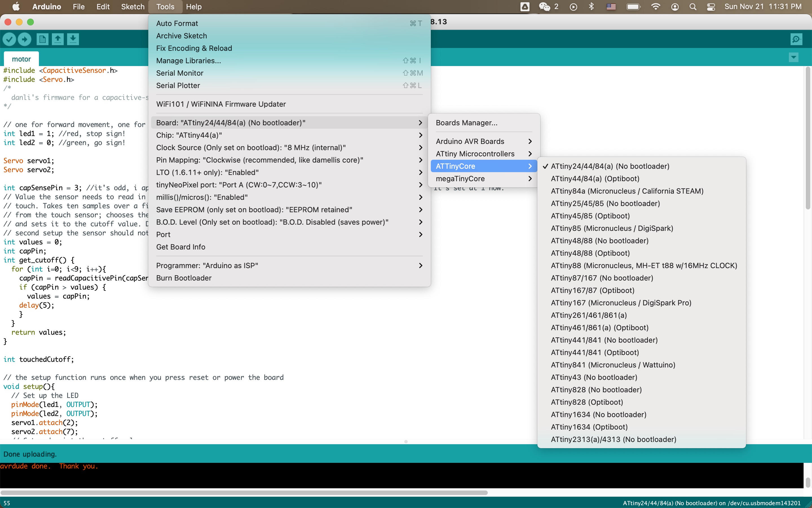Open the Apple menu

pos(16,7)
